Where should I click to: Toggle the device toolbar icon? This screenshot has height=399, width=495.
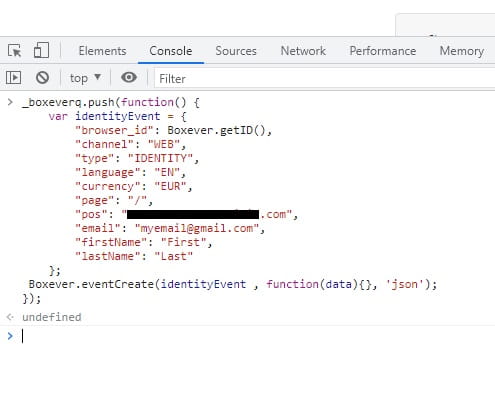(41, 50)
